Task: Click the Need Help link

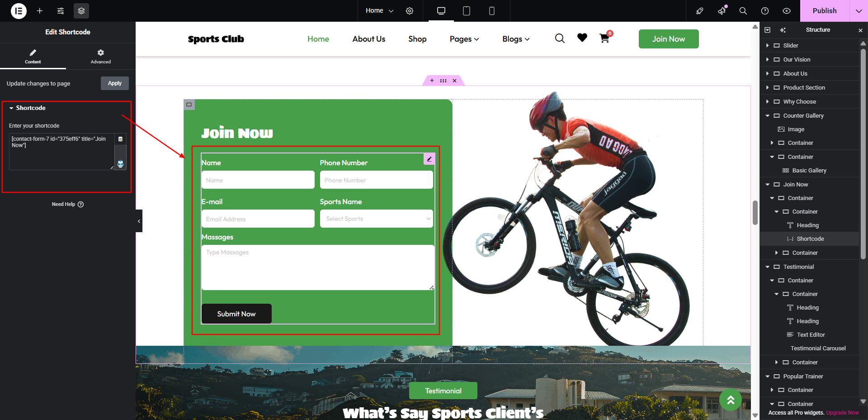Action: [68, 204]
